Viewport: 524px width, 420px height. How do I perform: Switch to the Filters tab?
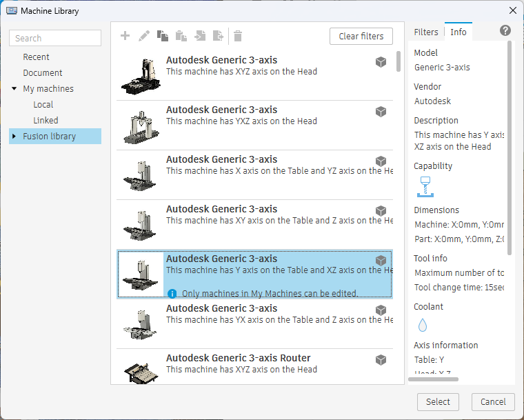click(425, 32)
